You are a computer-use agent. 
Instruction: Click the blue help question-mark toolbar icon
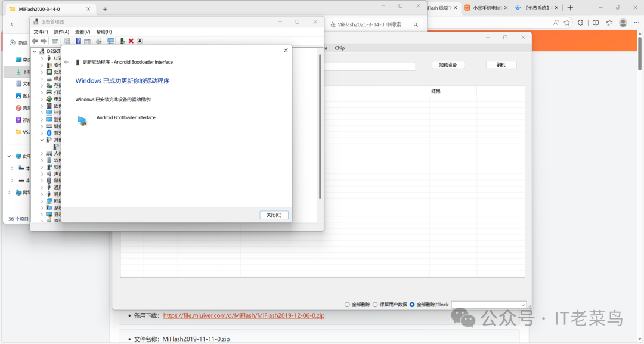78,41
